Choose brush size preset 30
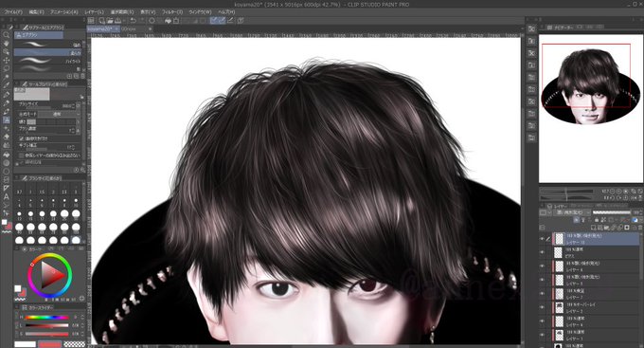The width and height of the screenshot is (644, 348). [x=76, y=214]
